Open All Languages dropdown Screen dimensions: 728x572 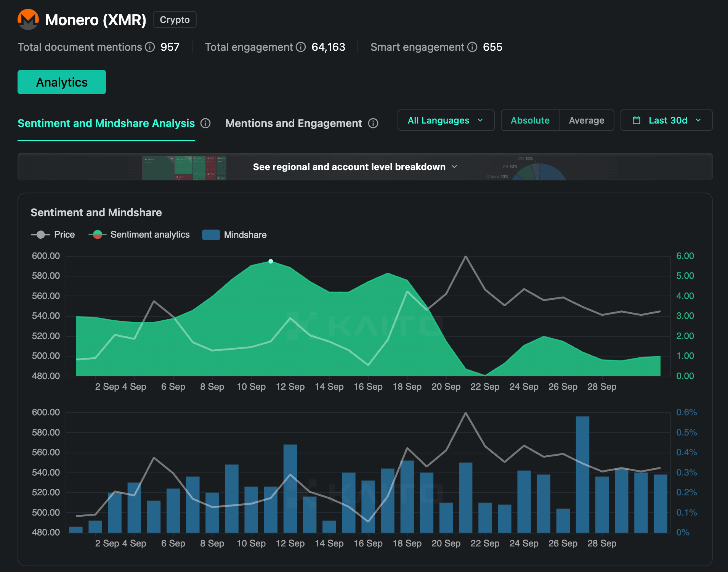tap(446, 121)
